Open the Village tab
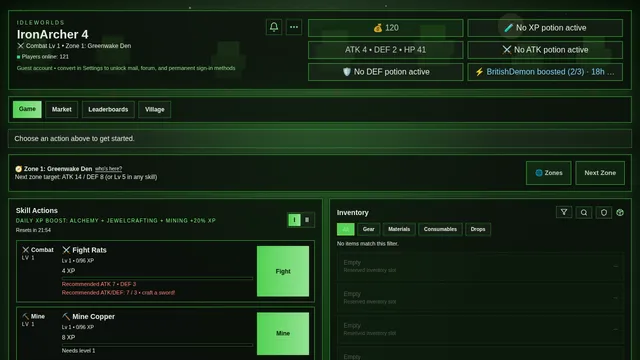The image size is (640, 360). (155, 109)
